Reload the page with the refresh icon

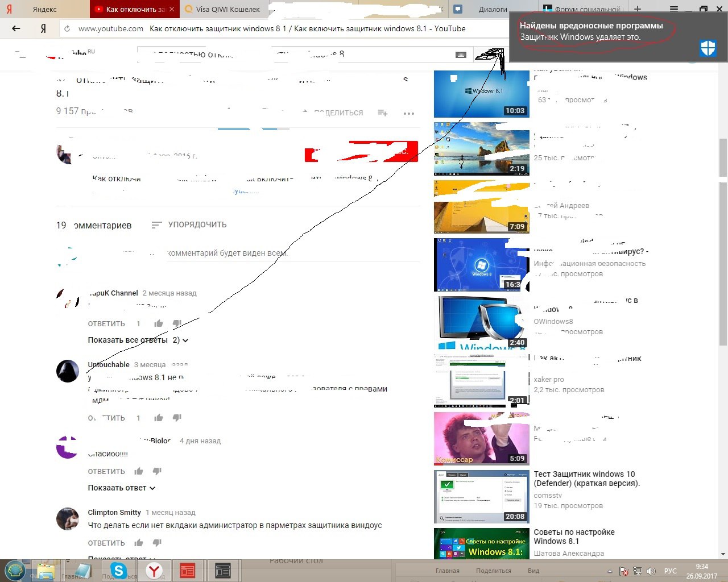[67, 28]
